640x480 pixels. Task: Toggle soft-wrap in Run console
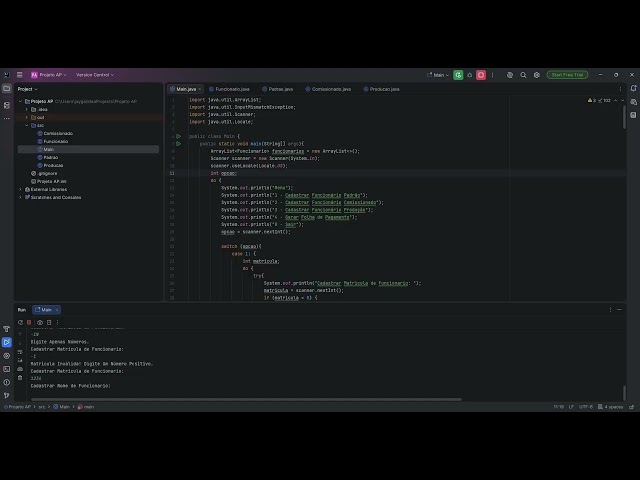pyautogui.click(x=20, y=352)
